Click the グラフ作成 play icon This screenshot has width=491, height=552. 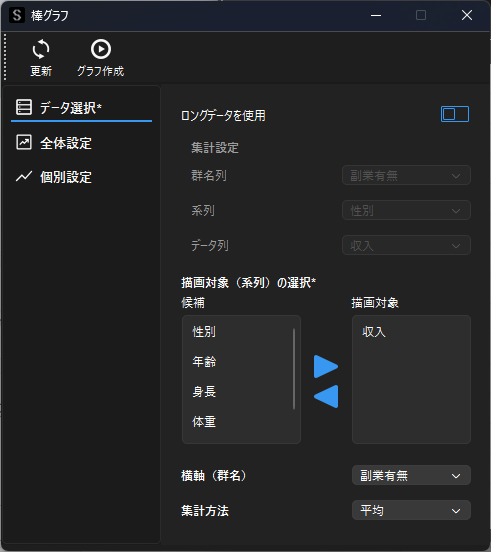[x=101, y=49]
